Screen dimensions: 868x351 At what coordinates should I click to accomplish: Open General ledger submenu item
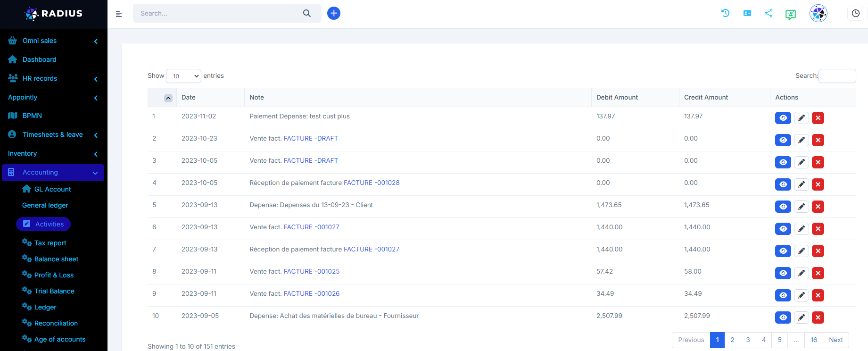click(45, 205)
